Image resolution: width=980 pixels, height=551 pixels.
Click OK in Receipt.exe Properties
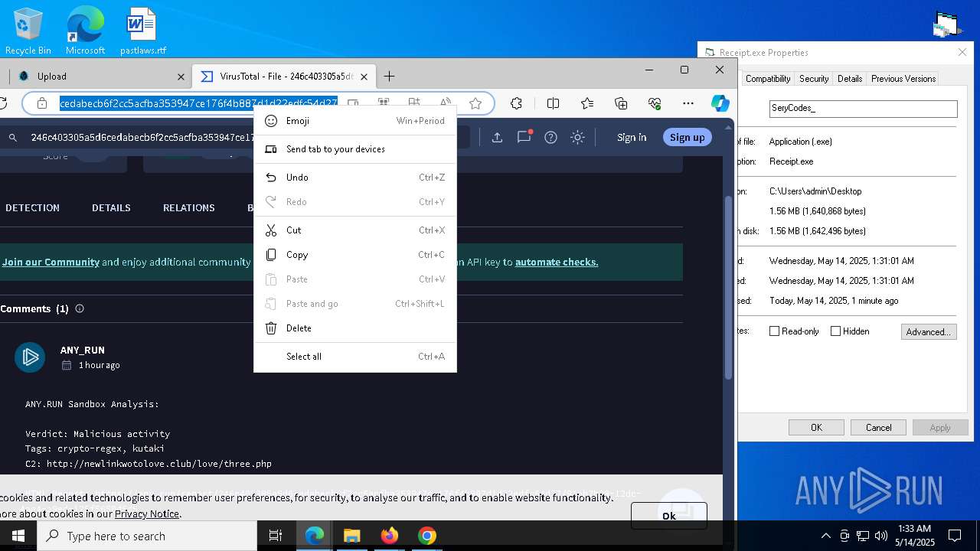pos(816,428)
